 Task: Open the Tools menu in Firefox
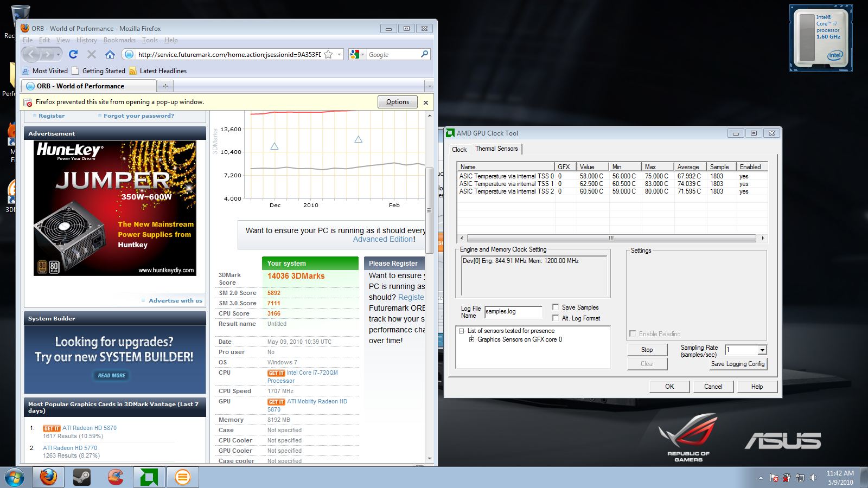150,40
